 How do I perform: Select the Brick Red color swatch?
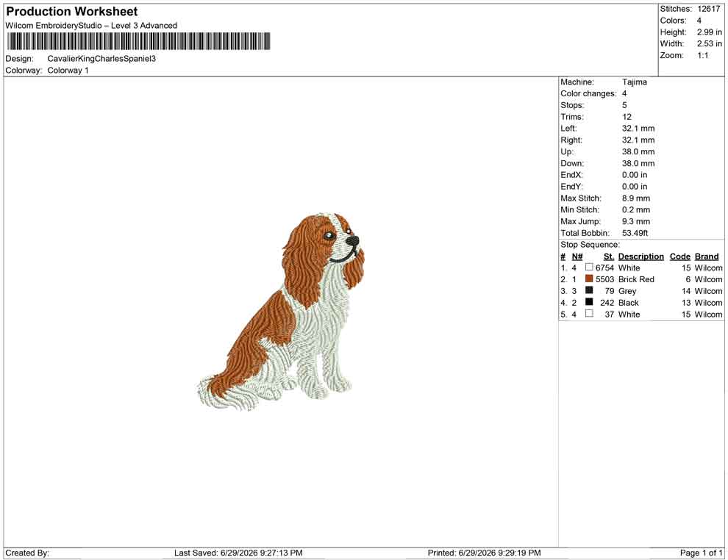point(589,279)
